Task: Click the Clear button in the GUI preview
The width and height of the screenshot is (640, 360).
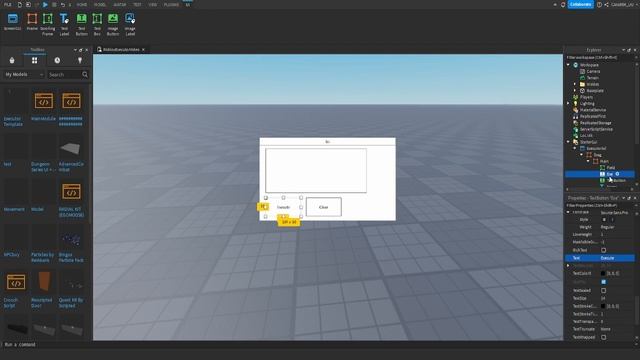Action: pyautogui.click(x=324, y=207)
